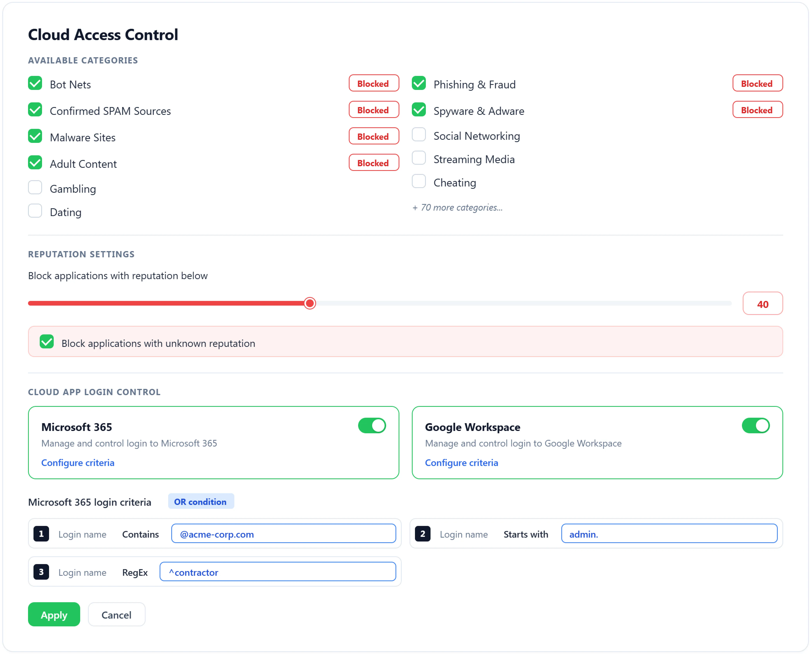The image size is (812, 654).
Task: Uncheck Block applications with unknown reputation
Action: (x=47, y=342)
